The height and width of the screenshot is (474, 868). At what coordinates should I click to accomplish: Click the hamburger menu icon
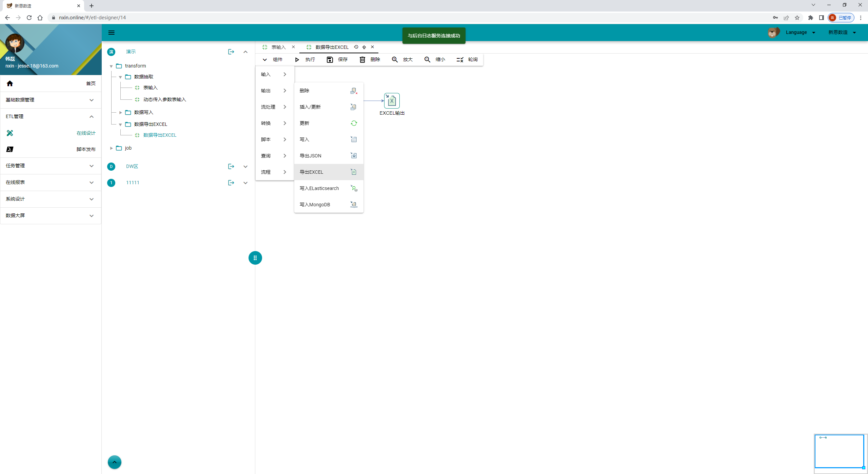pyautogui.click(x=111, y=33)
